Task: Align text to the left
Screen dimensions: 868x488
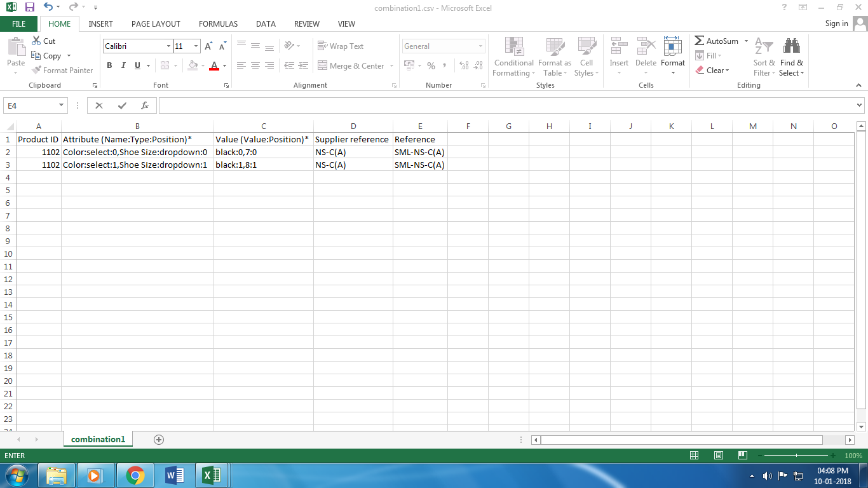Action: 241,65
